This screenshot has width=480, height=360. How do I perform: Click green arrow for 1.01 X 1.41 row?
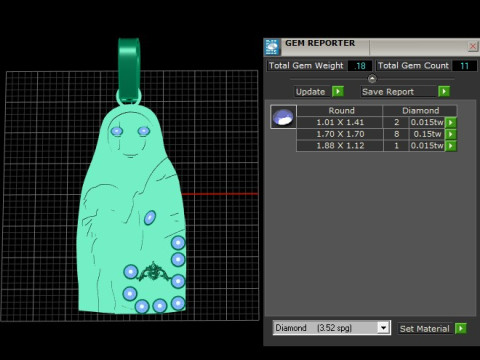tap(451, 122)
